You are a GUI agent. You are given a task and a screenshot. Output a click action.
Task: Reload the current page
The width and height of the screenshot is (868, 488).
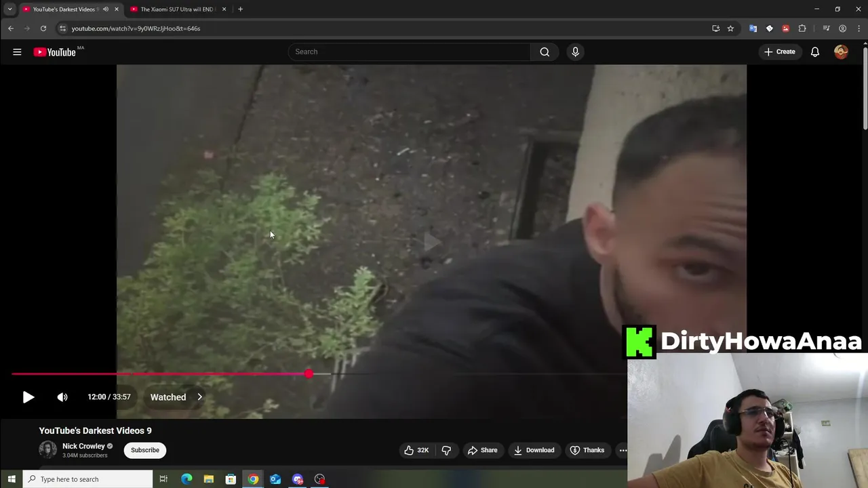click(43, 28)
